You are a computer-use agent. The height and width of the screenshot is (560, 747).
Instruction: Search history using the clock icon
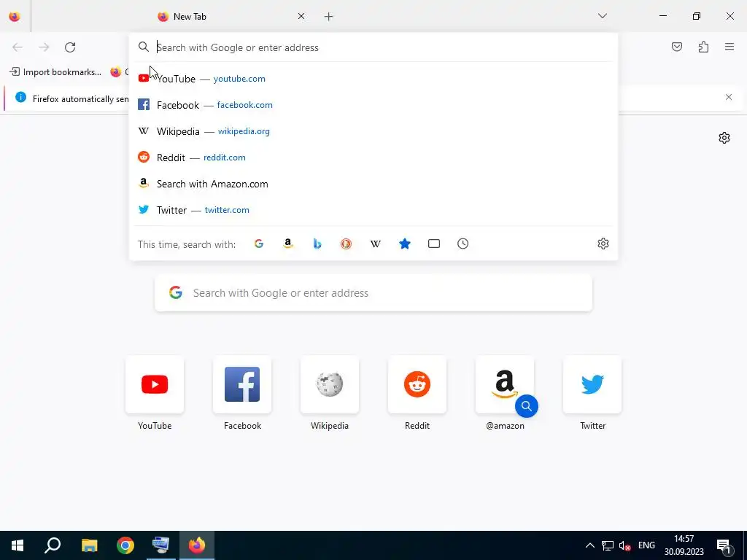[462, 244]
